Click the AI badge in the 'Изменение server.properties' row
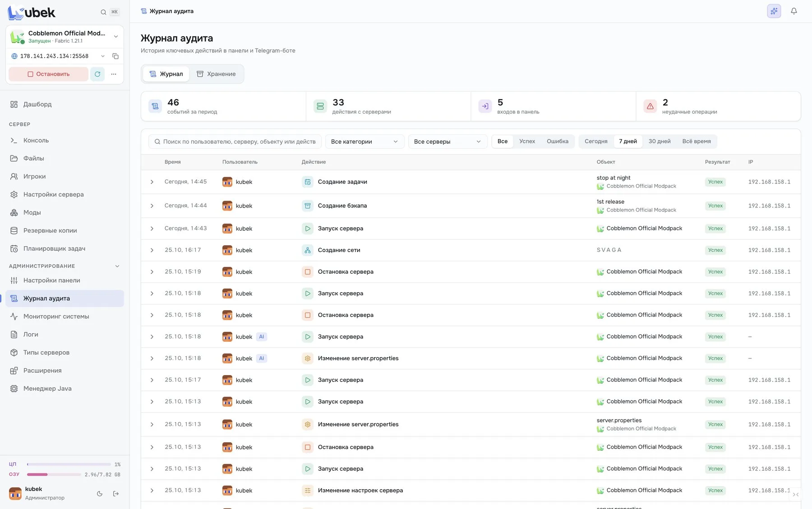The image size is (812, 509). pos(262,358)
